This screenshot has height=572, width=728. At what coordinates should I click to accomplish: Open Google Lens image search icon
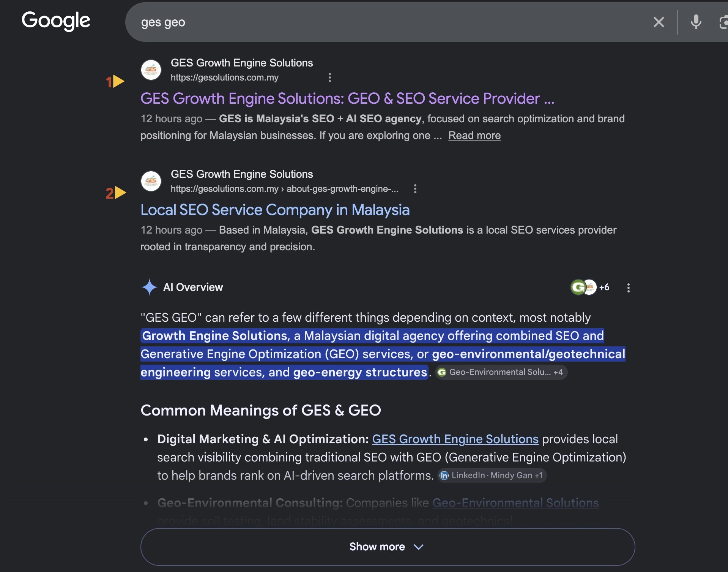tap(723, 22)
